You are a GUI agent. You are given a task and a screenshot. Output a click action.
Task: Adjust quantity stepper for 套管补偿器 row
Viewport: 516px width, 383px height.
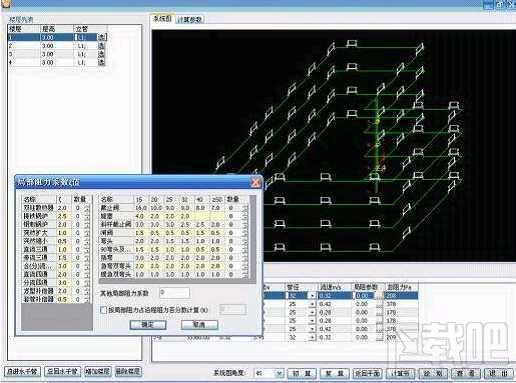tap(88, 300)
